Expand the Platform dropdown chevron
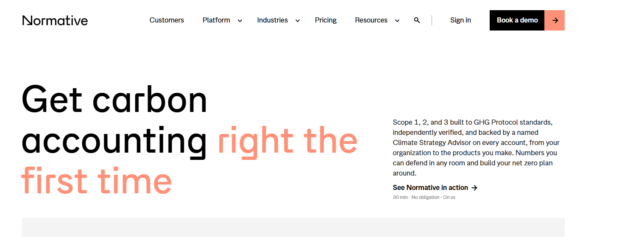644x237 pixels. [240, 21]
